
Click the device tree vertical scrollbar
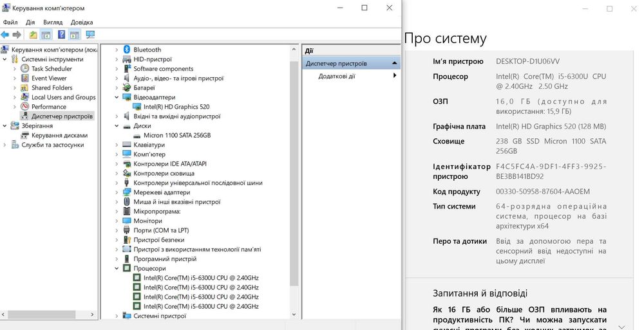(294, 172)
